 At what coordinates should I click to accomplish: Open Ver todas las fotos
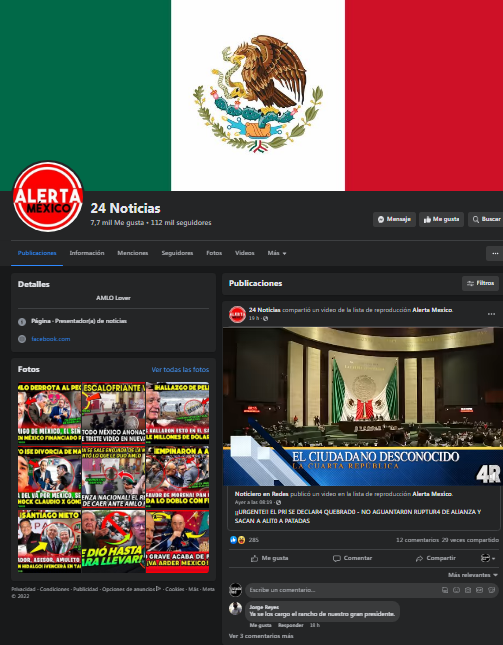[x=180, y=369]
